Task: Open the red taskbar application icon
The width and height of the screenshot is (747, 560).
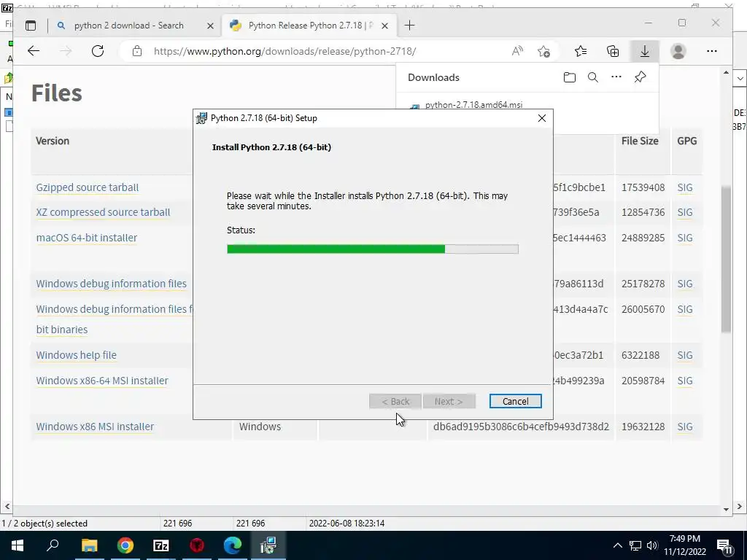Action: pyautogui.click(x=197, y=545)
